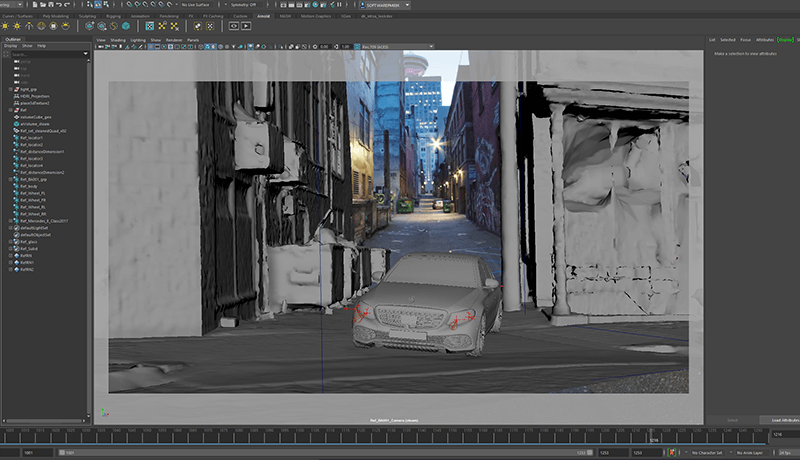
Task: Click the Arnold Area Light shelf icon
Action: pyautogui.click(x=5, y=26)
